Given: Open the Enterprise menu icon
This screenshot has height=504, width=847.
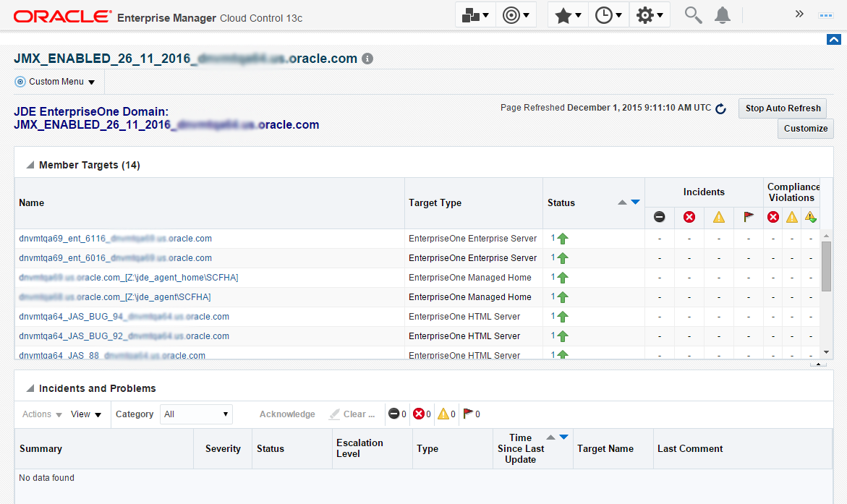Looking at the screenshot, I should (475, 15).
